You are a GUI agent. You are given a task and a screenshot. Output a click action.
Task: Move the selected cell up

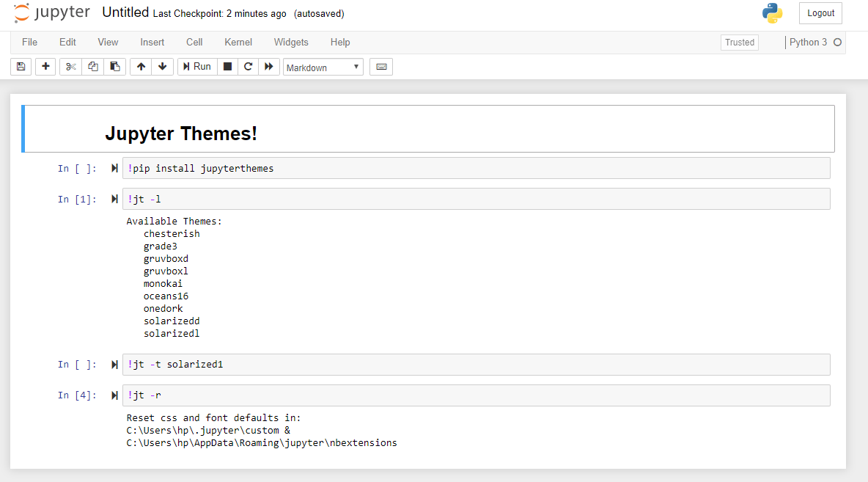coord(140,66)
